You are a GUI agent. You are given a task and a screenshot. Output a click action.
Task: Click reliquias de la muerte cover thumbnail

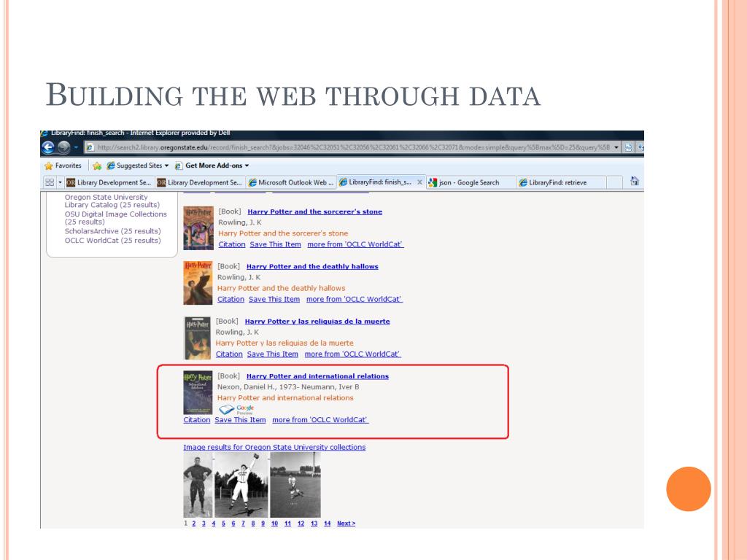[x=197, y=338]
